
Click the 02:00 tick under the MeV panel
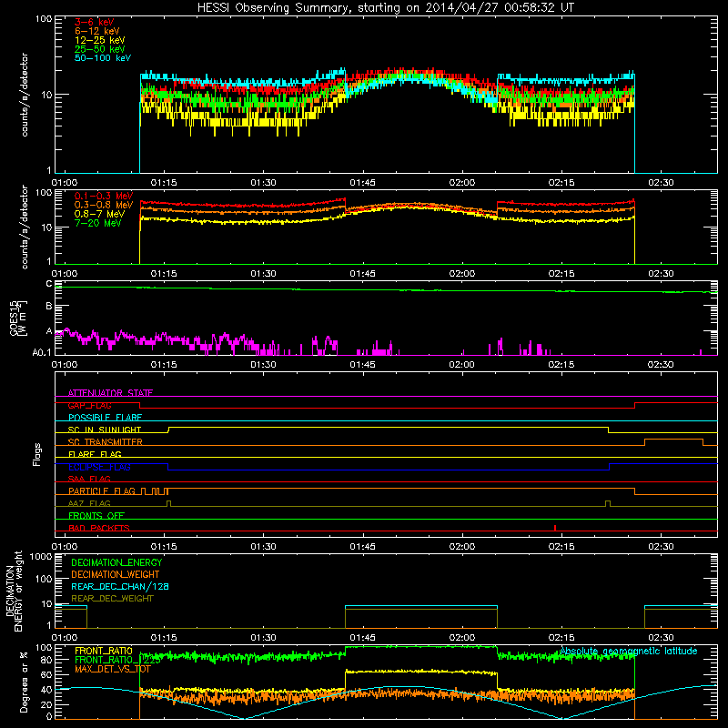(x=462, y=274)
